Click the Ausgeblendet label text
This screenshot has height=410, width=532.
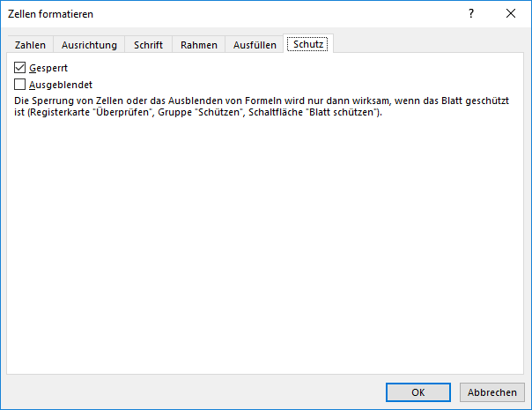coord(61,85)
